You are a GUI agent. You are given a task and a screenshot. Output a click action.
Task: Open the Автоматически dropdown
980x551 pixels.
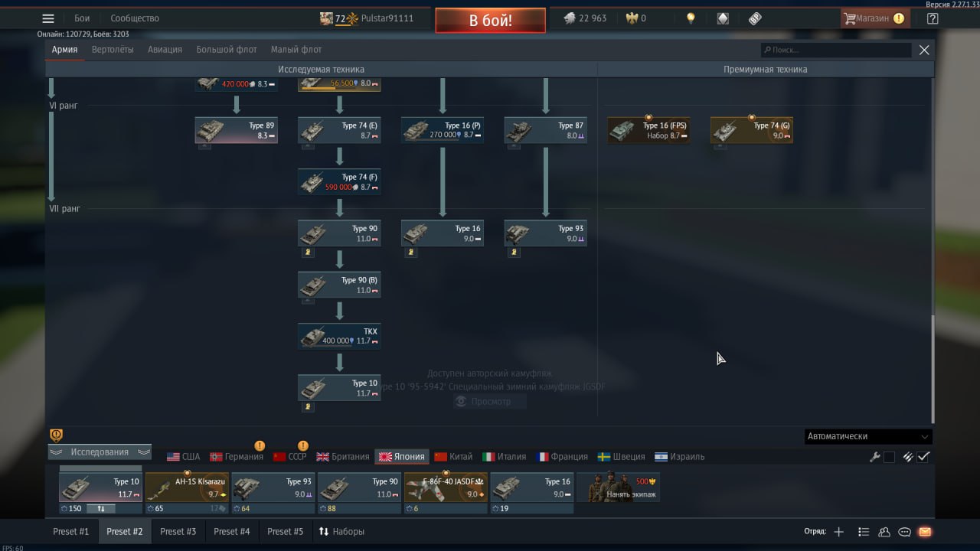point(868,436)
